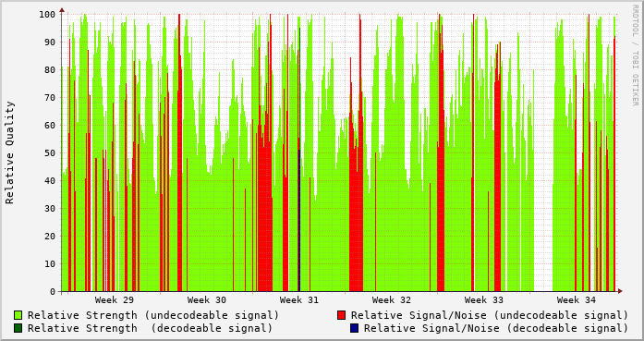644x341 pixels.
Task: Click the y-axis arrowhead at top
Action: [x=62, y=10]
